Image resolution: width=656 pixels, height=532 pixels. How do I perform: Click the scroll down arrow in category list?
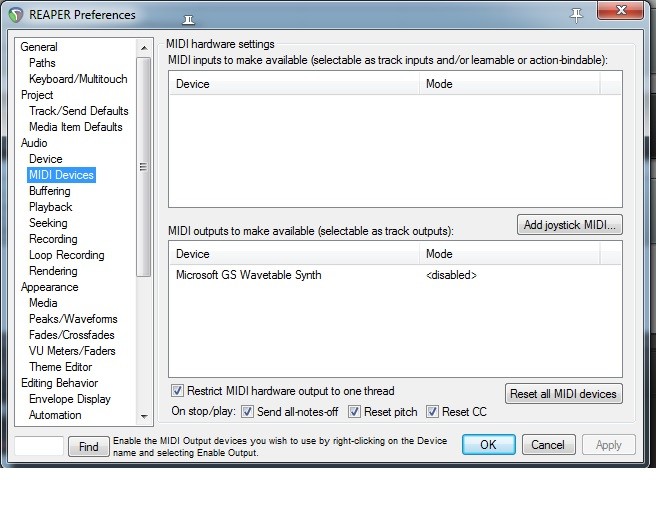point(144,416)
